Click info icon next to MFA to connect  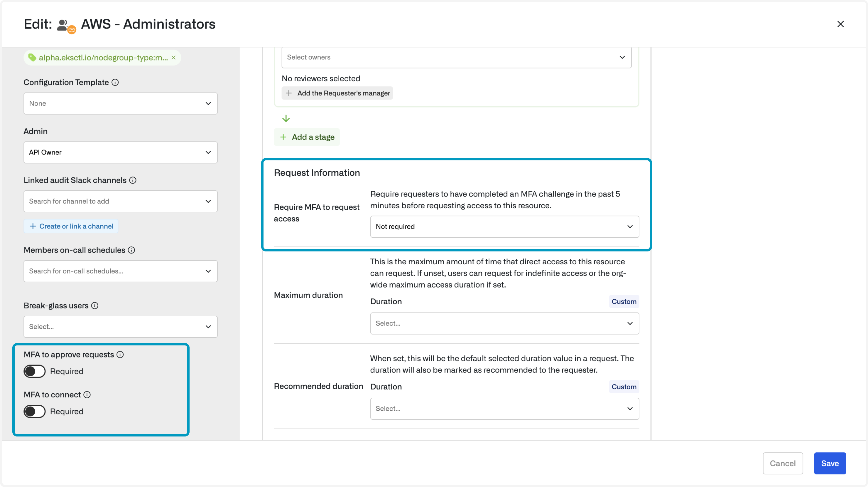click(87, 394)
